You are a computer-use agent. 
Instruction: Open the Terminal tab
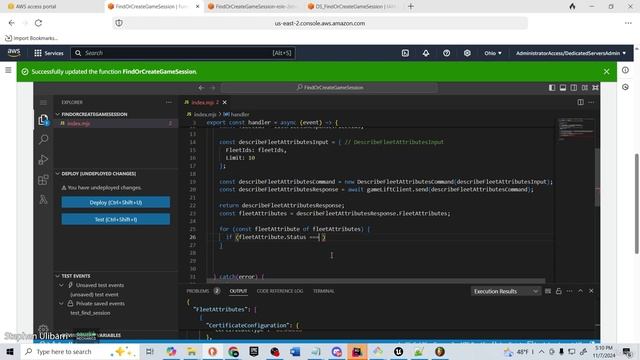click(x=323, y=291)
